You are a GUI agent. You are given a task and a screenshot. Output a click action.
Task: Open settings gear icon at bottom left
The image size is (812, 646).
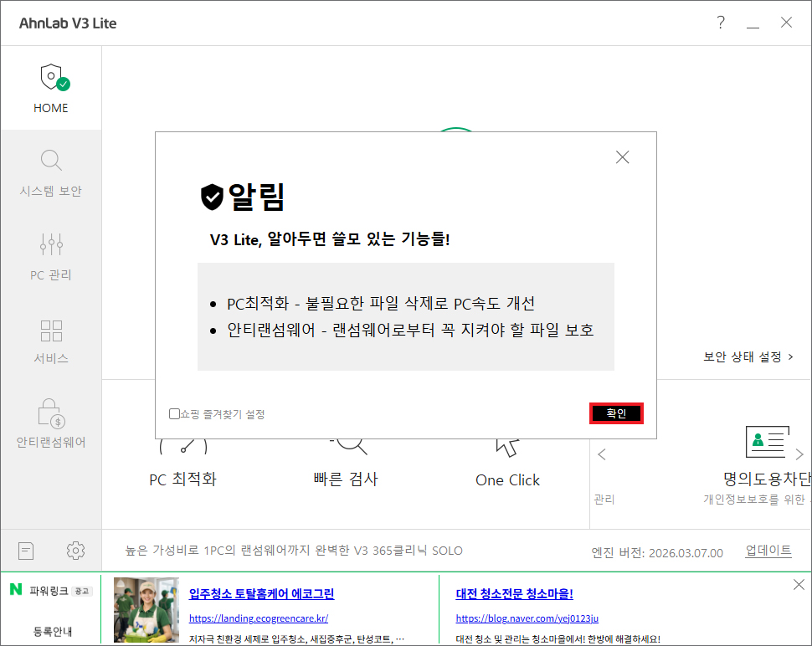tap(75, 551)
